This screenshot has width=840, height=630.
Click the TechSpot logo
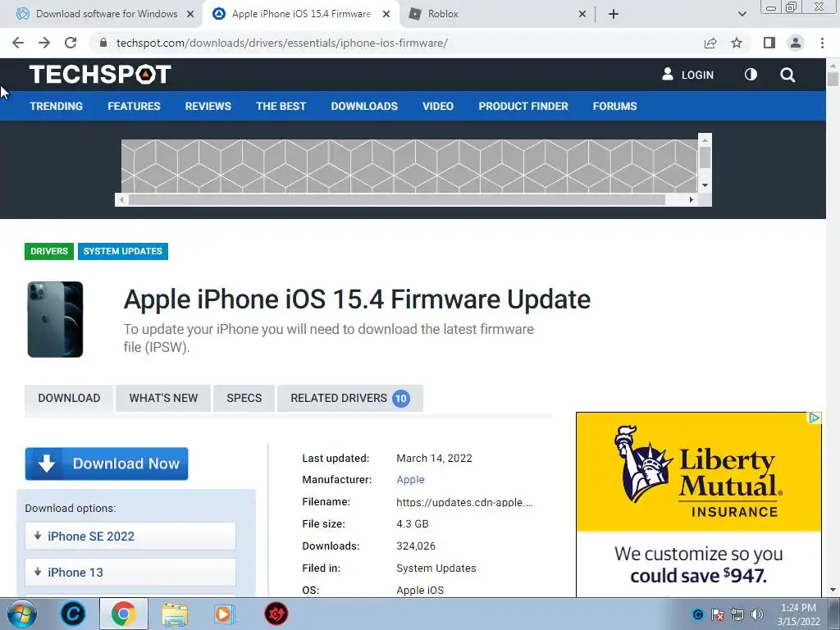click(100, 74)
